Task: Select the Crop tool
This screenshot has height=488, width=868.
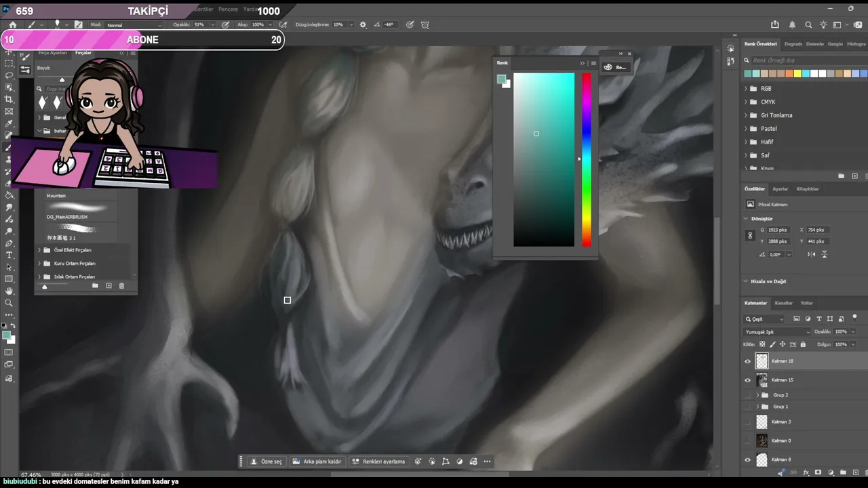Action: coord(9,100)
